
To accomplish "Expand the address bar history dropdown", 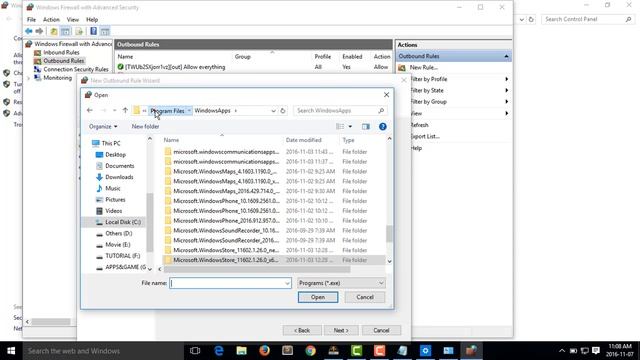I will (x=273, y=111).
